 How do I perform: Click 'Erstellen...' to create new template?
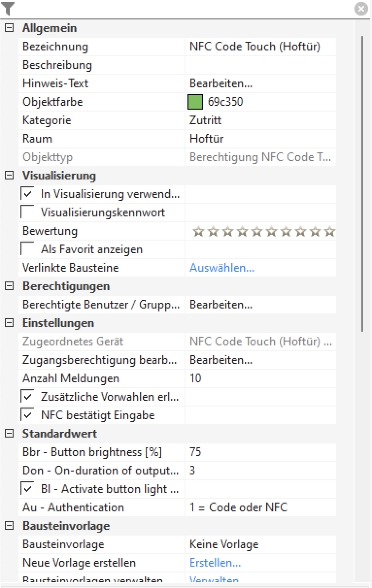point(215,563)
